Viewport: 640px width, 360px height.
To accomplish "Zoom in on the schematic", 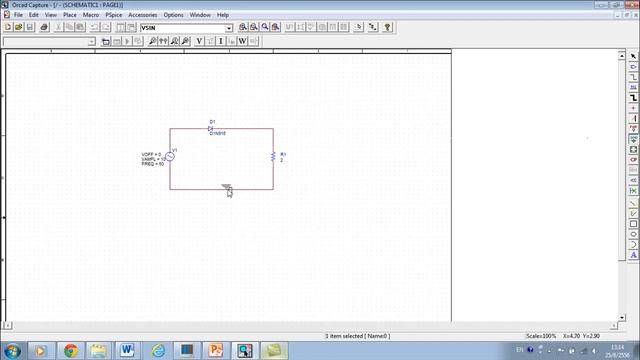I will (243, 27).
